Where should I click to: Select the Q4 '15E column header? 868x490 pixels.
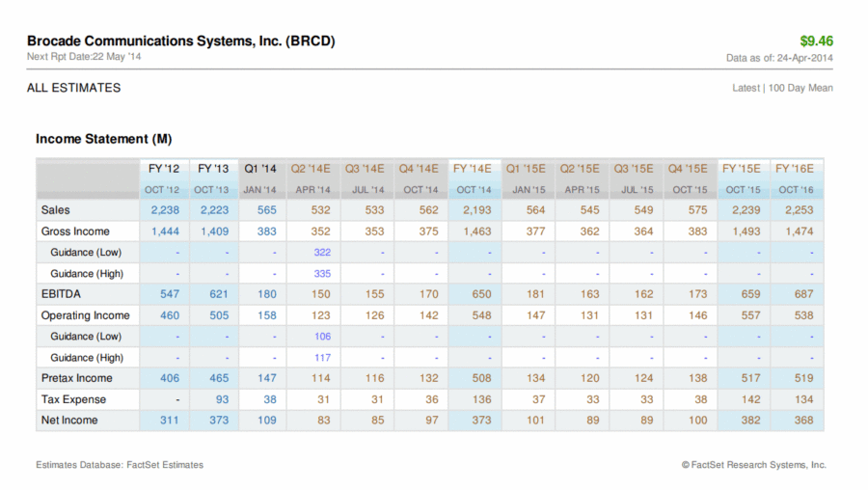(x=688, y=168)
